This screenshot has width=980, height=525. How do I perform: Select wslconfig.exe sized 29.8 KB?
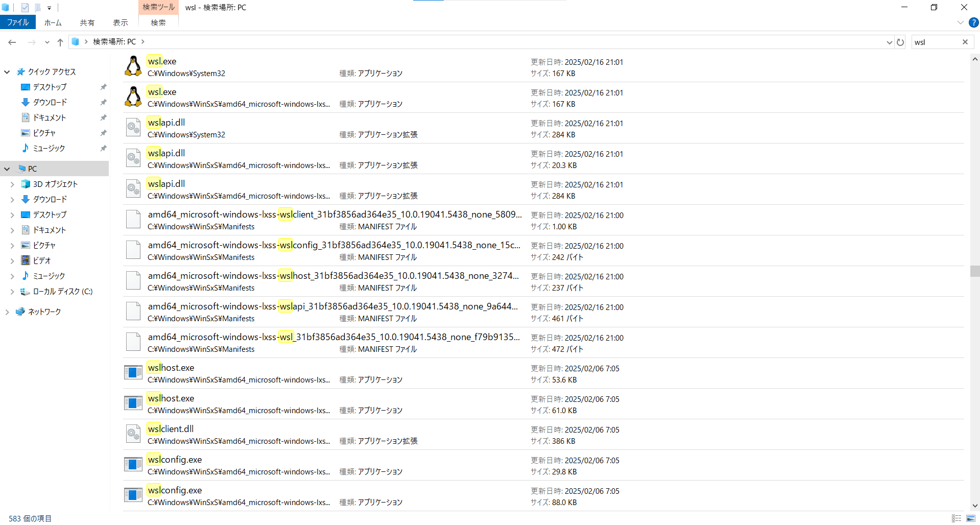click(x=543, y=465)
